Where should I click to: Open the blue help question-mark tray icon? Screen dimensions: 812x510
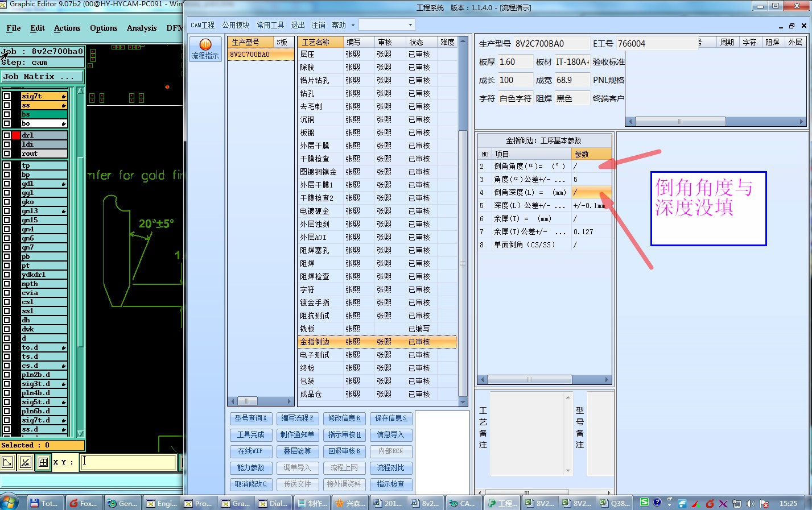pos(657,503)
